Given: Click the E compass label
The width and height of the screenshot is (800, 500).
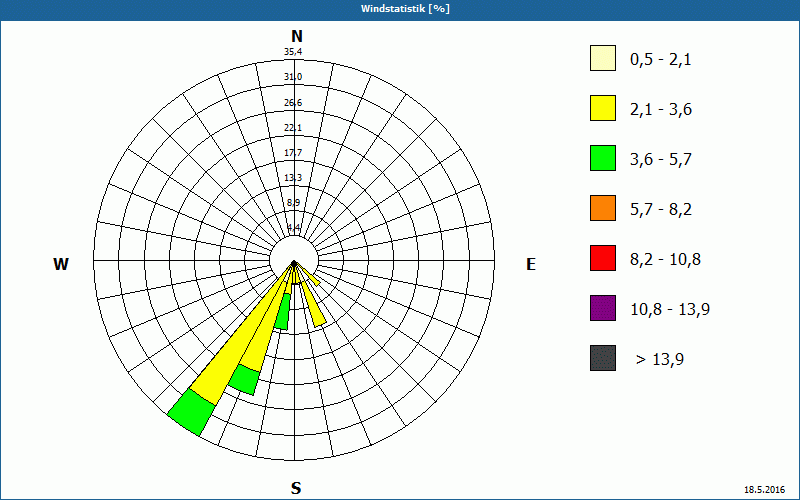Looking at the screenshot, I should [531, 264].
